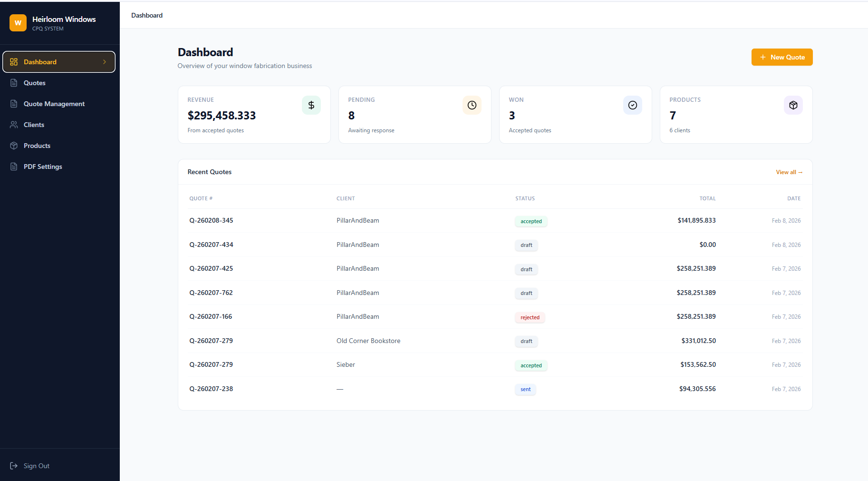Click the Pending count 8
868x481 pixels.
click(351, 116)
